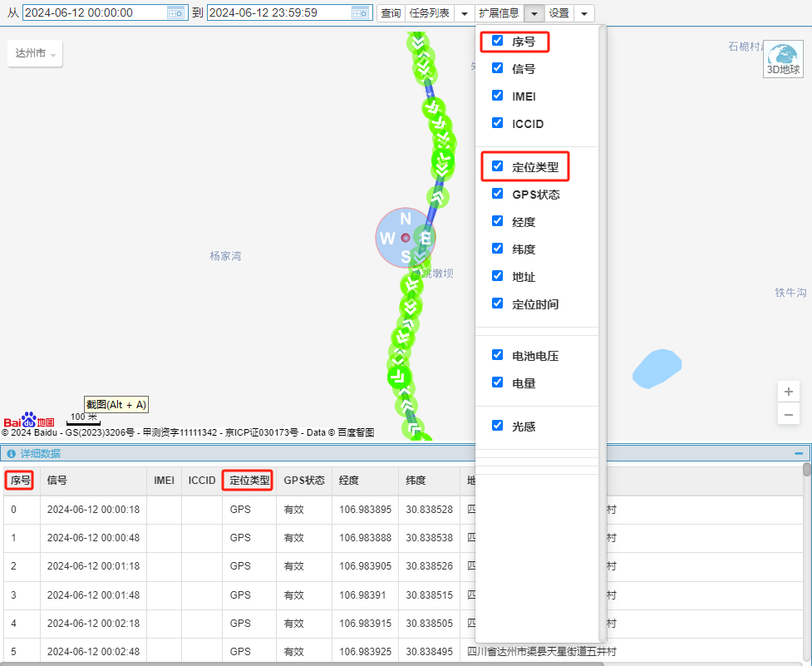Collapse the 详细数据 panel using minus icon
Viewport: 812px width, 666px height.
799,453
